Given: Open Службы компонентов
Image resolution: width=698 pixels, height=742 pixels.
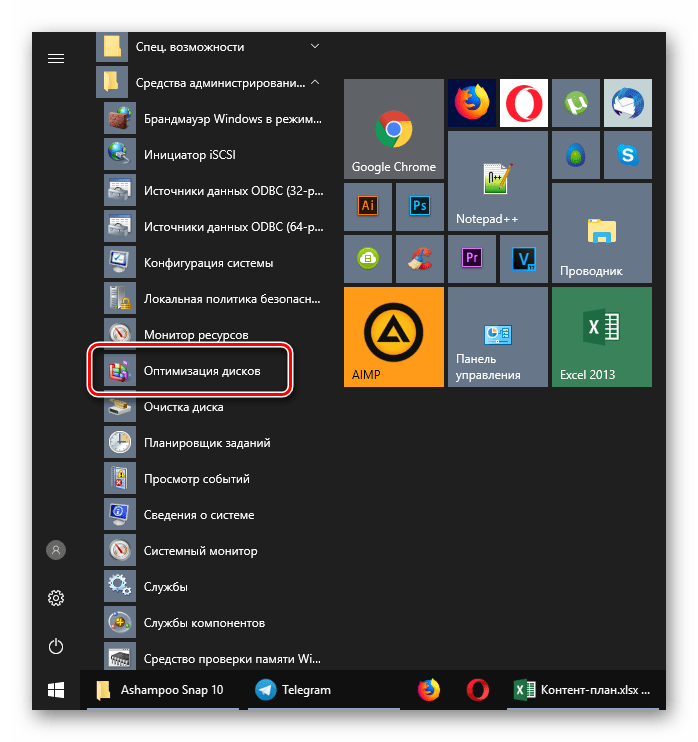Looking at the screenshot, I should point(214,622).
